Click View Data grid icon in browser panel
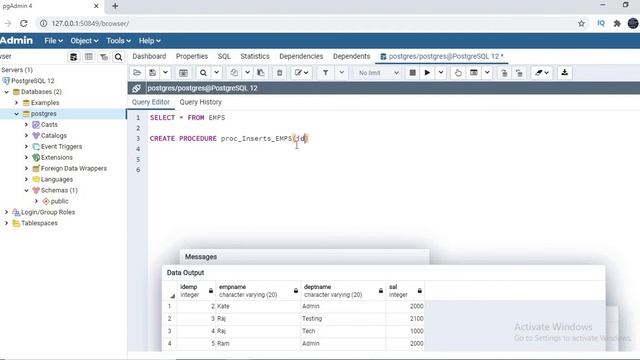This screenshot has height=360, width=640. 89,57
